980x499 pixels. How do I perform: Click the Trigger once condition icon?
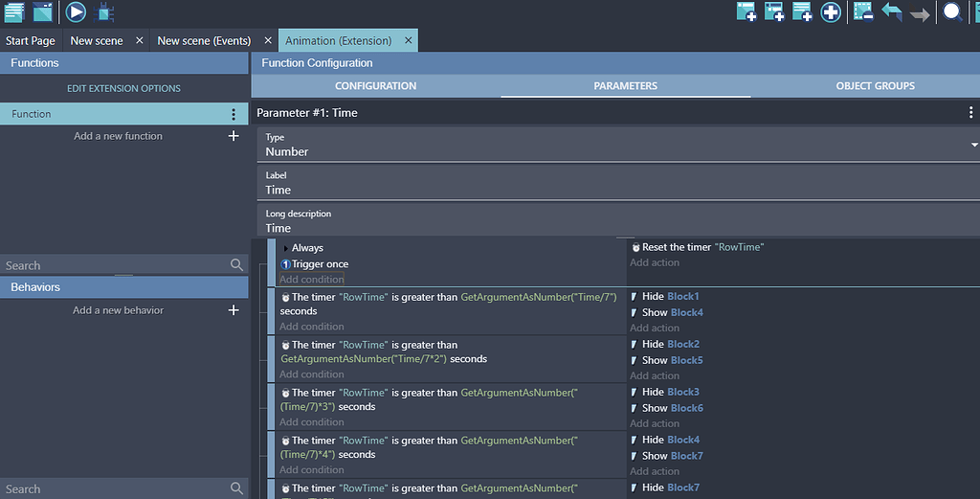tap(285, 264)
